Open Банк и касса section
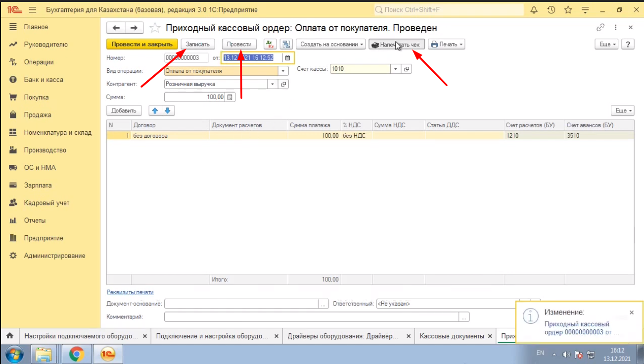Viewport: 644px width, 364px height. 44,80
